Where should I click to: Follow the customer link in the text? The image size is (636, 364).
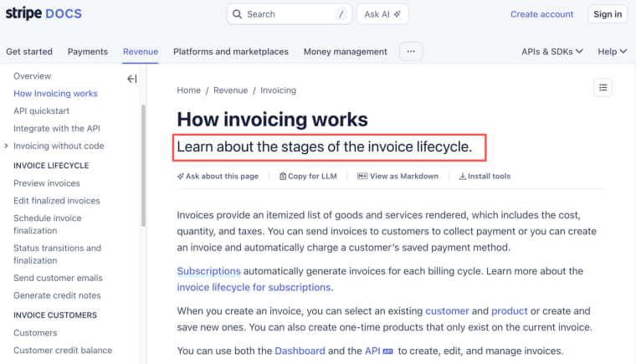[447, 310]
